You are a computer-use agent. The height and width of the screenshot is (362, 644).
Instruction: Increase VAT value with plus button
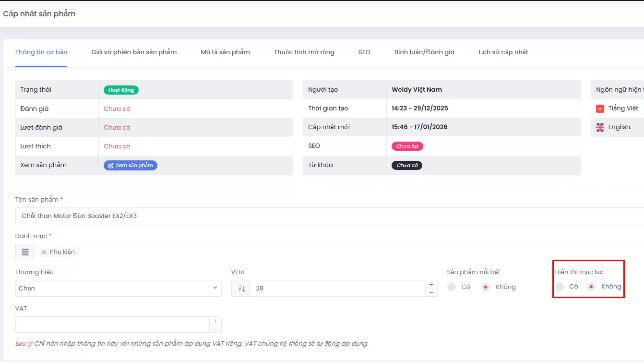[215, 321]
